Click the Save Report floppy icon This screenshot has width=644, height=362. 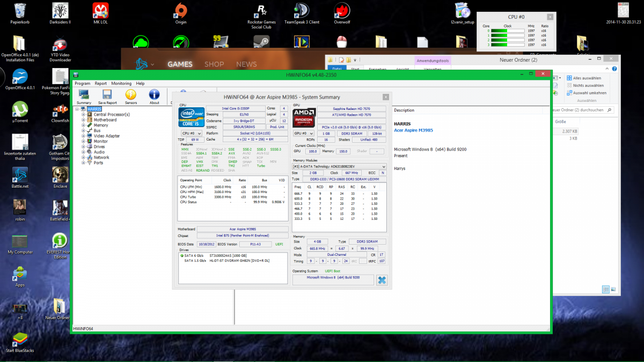pos(107,97)
